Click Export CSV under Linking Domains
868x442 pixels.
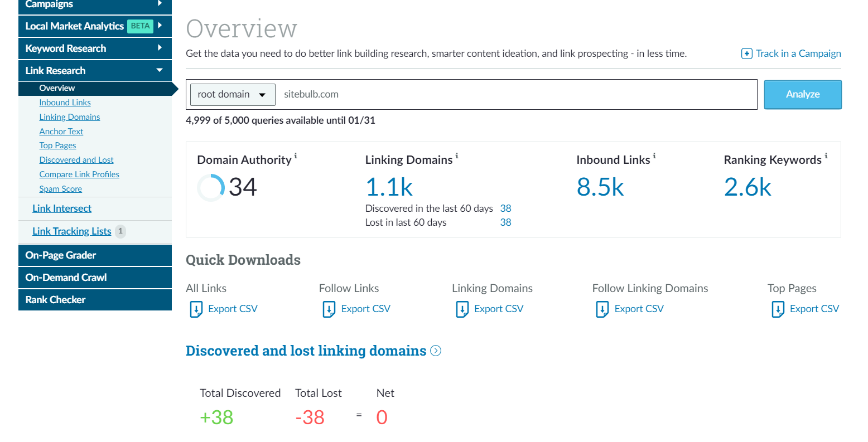point(499,309)
